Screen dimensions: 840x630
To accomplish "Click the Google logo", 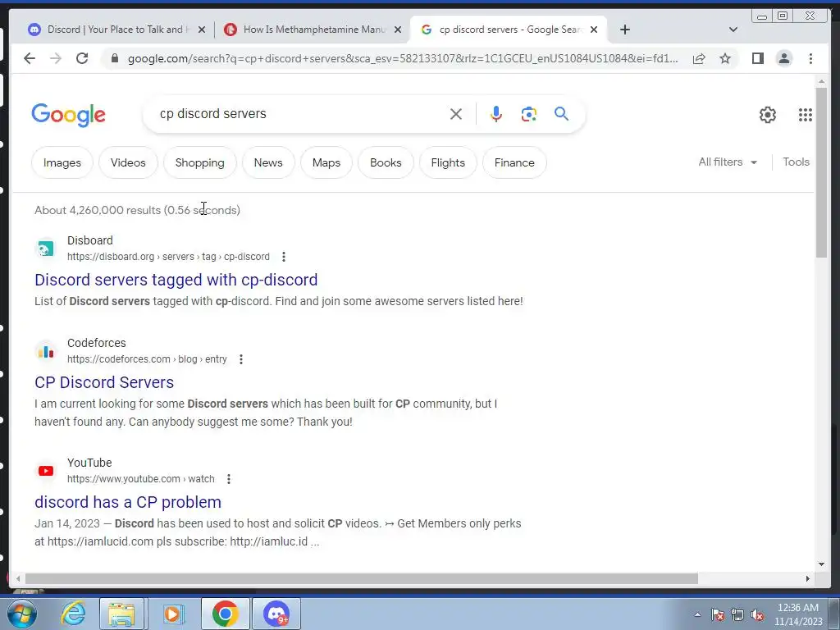I will pyautogui.click(x=69, y=115).
